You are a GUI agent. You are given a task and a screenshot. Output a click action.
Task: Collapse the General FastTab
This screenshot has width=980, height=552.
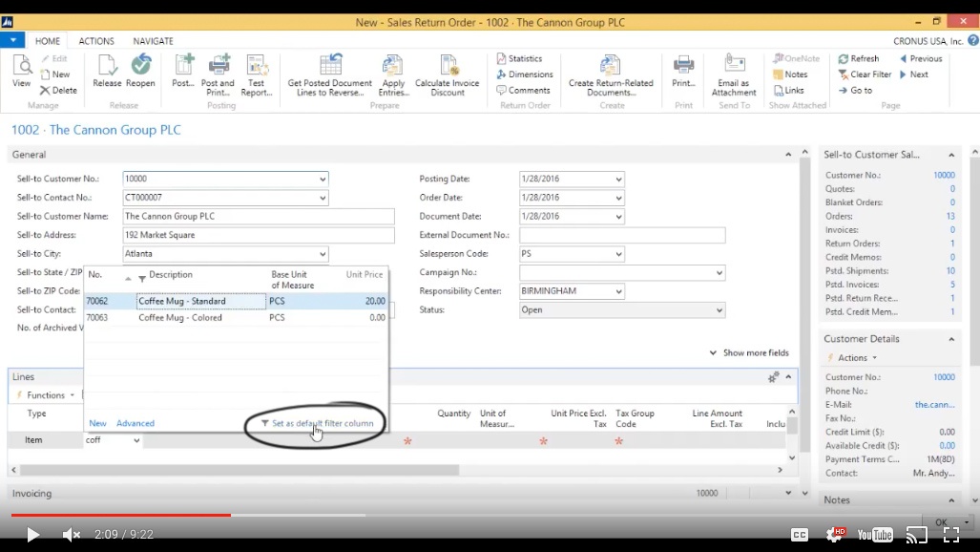[788, 155]
